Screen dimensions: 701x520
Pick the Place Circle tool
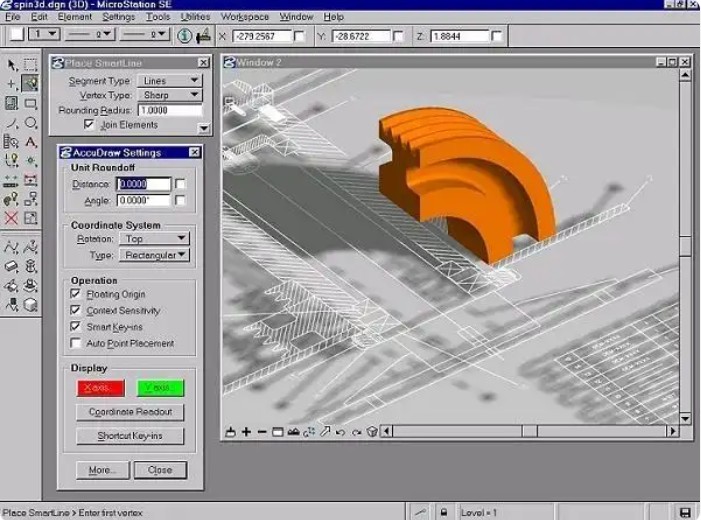coord(30,123)
